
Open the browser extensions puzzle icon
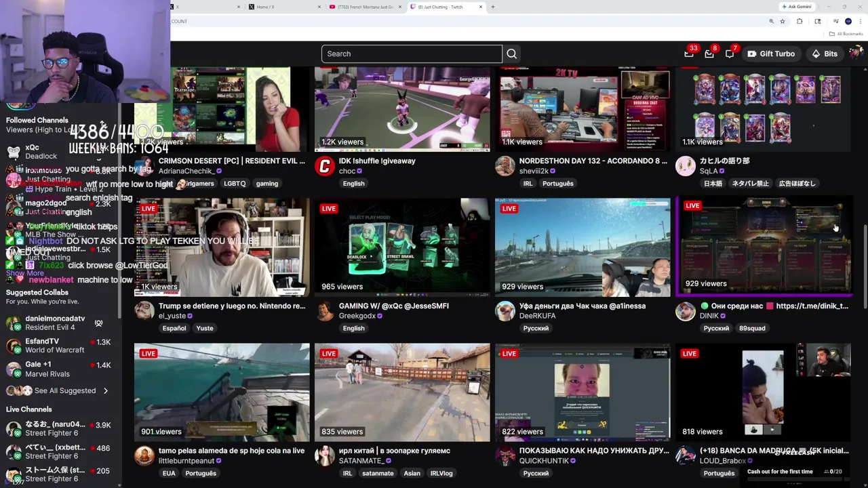[x=800, y=21]
